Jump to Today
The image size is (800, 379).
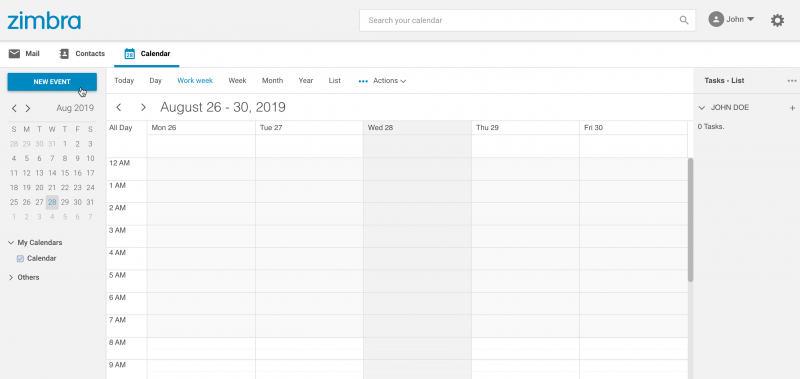(124, 81)
